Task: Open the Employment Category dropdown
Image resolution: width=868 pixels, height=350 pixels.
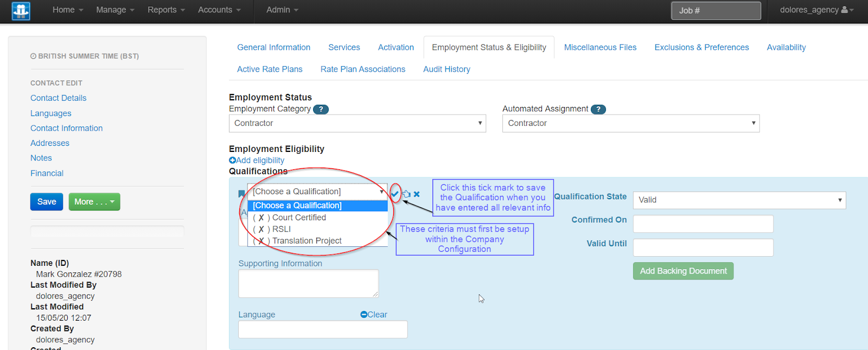Action: click(x=357, y=123)
